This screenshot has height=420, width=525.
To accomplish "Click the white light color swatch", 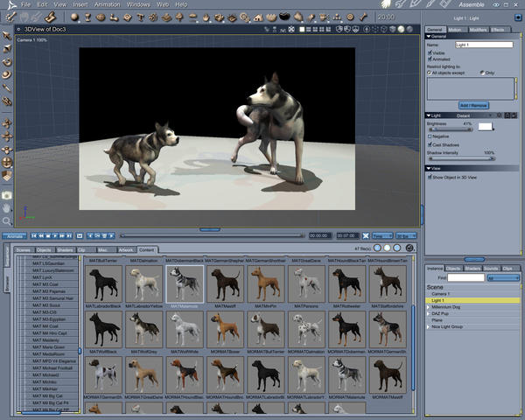I will point(483,128).
